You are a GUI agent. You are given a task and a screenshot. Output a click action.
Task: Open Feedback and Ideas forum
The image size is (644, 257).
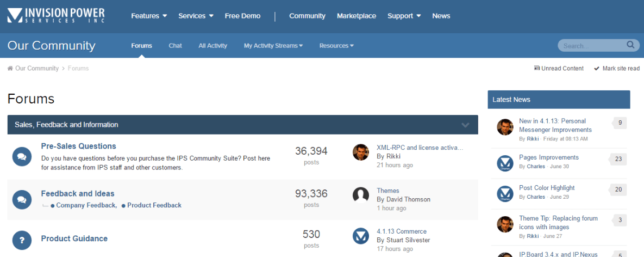click(x=78, y=193)
